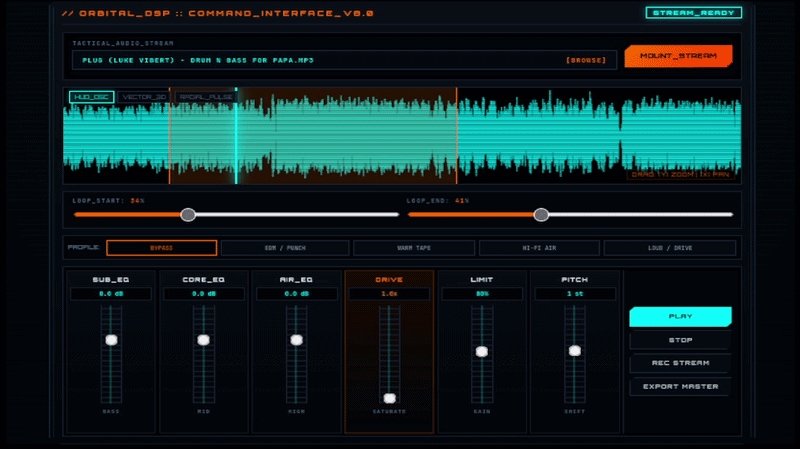Click the LIMIT 80% value readout
This screenshot has height=449, width=800.
[x=482, y=294]
